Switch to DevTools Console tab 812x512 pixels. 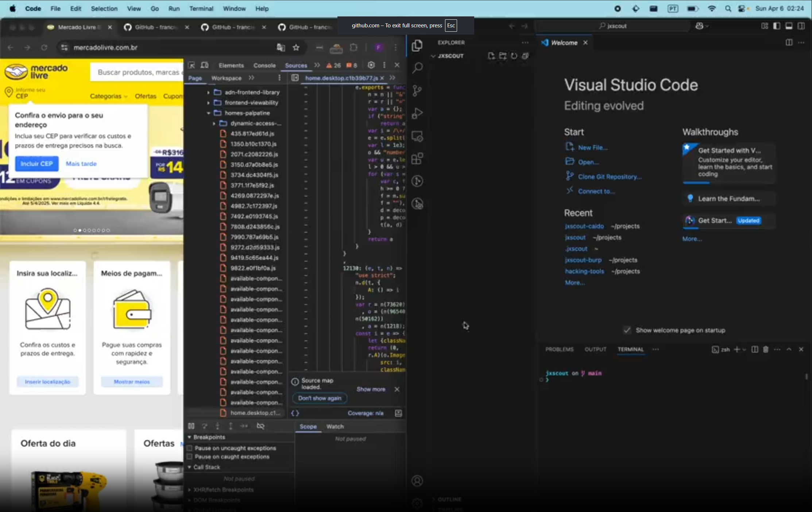(x=264, y=65)
